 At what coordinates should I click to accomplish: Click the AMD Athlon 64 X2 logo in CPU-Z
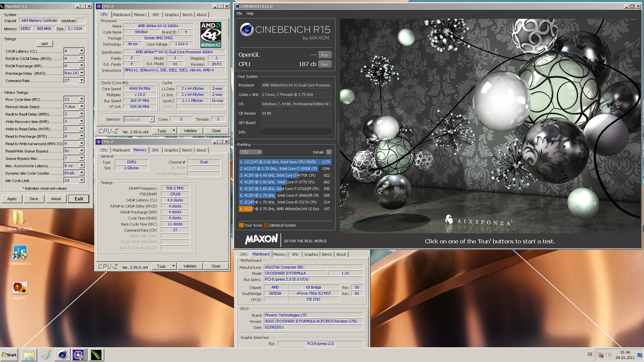tap(211, 35)
